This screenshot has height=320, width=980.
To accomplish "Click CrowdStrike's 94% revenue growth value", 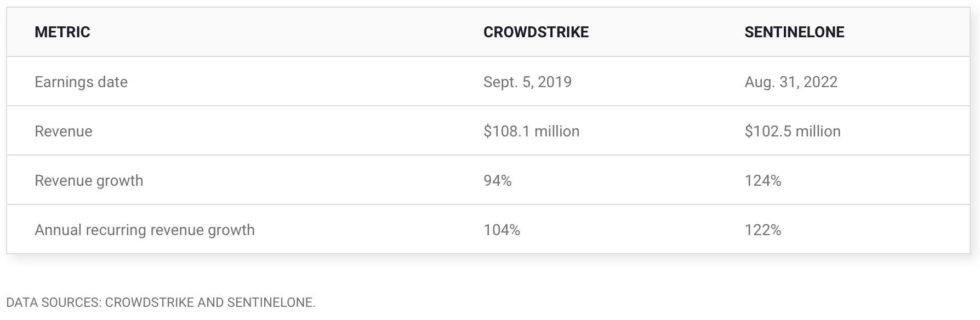I will point(497,180).
